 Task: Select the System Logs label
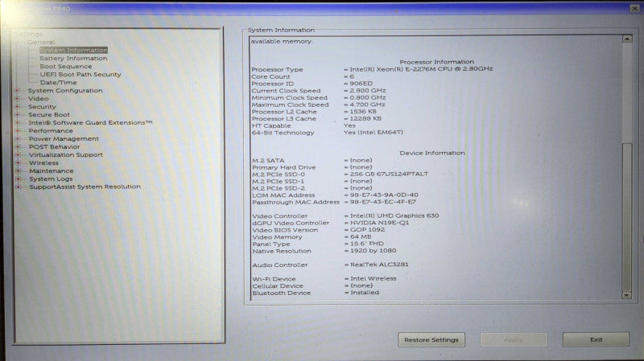51,178
